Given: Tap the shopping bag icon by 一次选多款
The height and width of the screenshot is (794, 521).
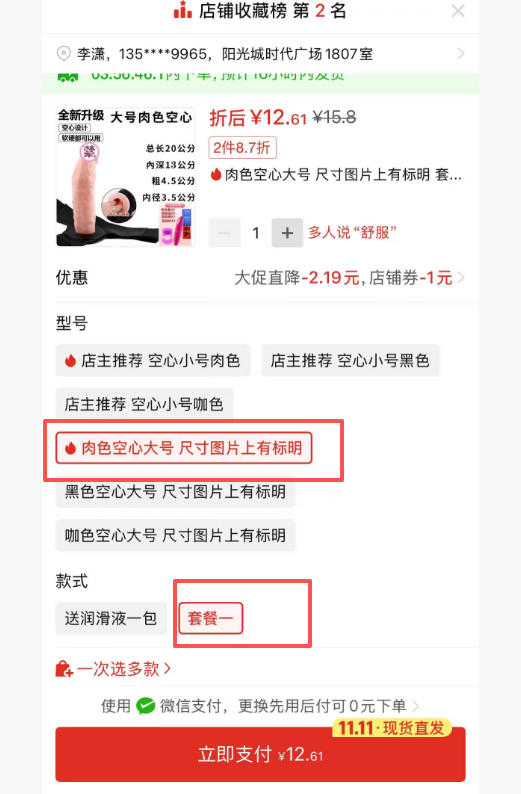Looking at the screenshot, I should pos(64,669).
